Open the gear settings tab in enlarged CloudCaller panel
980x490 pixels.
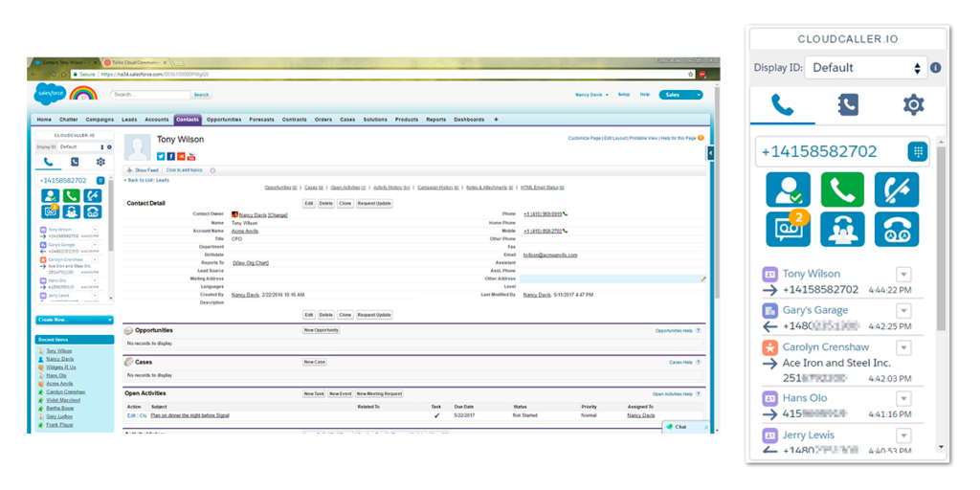point(913,105)
